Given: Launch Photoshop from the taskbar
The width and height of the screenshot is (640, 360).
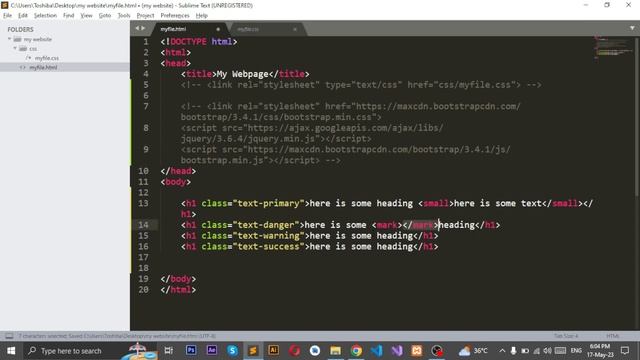Looking at the screenshot, I should 191,351.
